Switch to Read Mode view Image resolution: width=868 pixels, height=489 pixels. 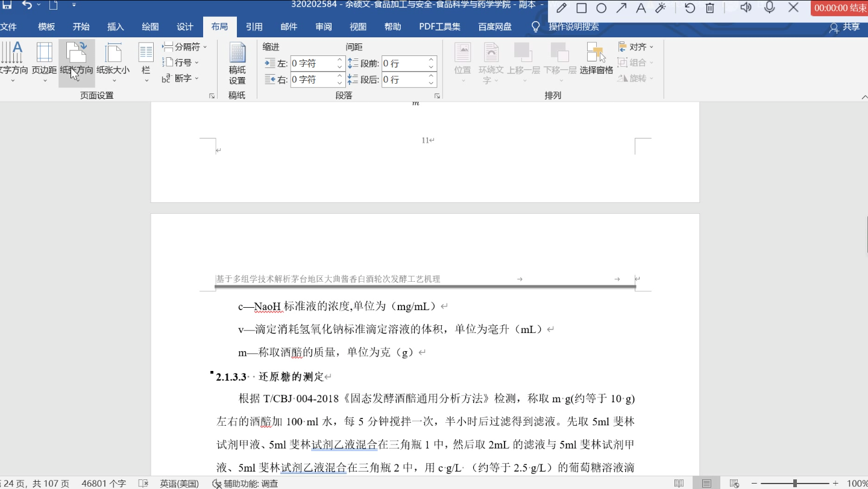[679, 483]
